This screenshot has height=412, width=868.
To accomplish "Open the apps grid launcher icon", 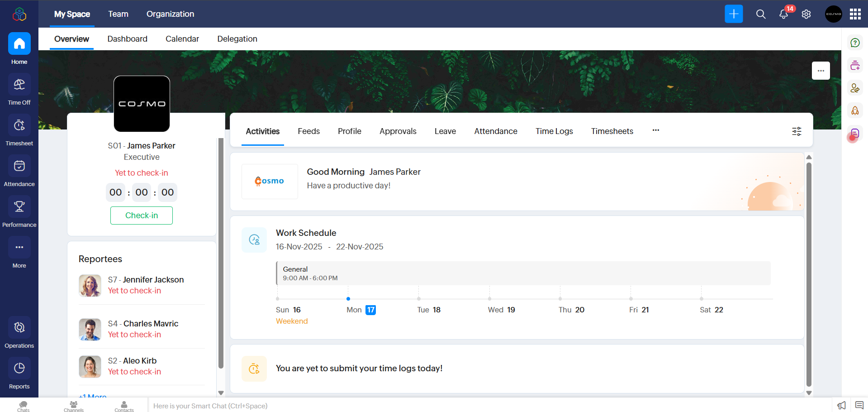I will point(855,14).
